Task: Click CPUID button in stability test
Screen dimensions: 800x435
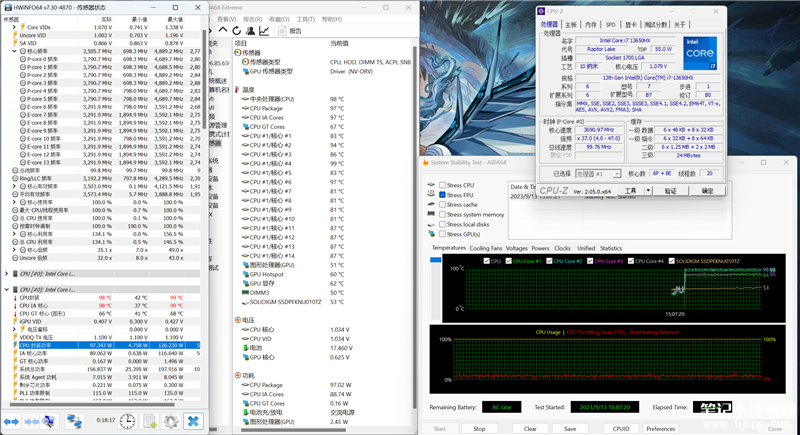Action: point(621,428)
